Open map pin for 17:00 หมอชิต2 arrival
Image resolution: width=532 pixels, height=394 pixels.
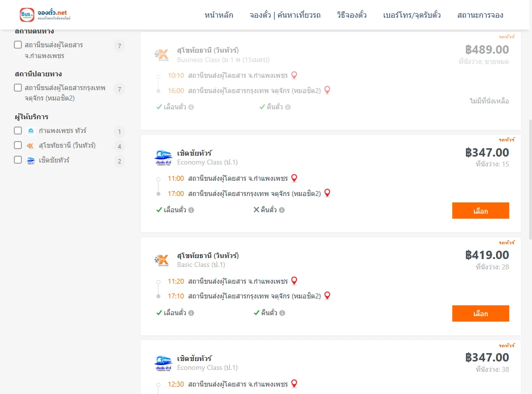(327, 193)
